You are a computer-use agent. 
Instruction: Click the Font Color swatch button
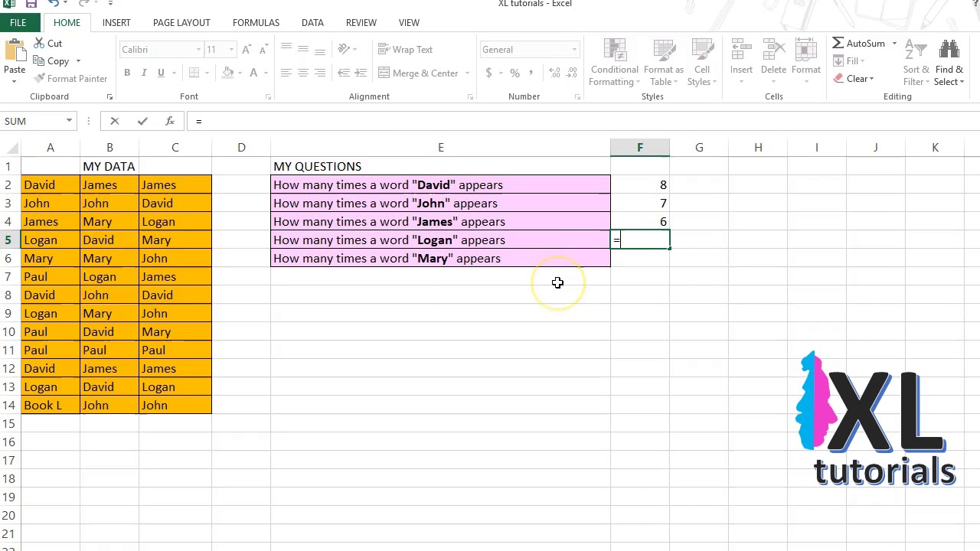pos(253,73)
